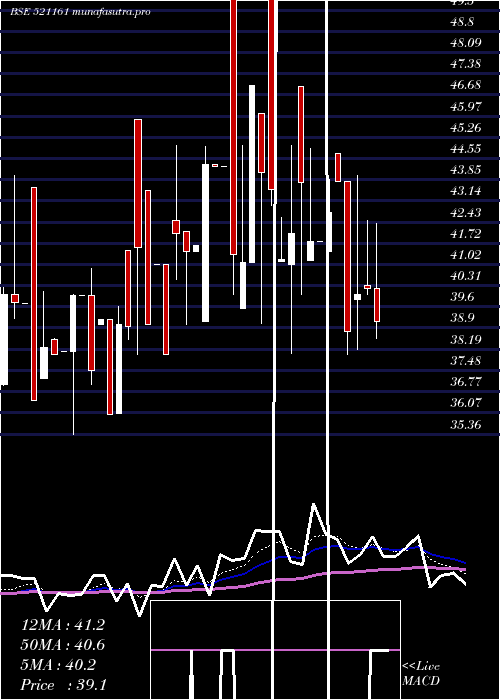Click the 45.97 price axis label
Screen dimensions: 500x700
466,106
